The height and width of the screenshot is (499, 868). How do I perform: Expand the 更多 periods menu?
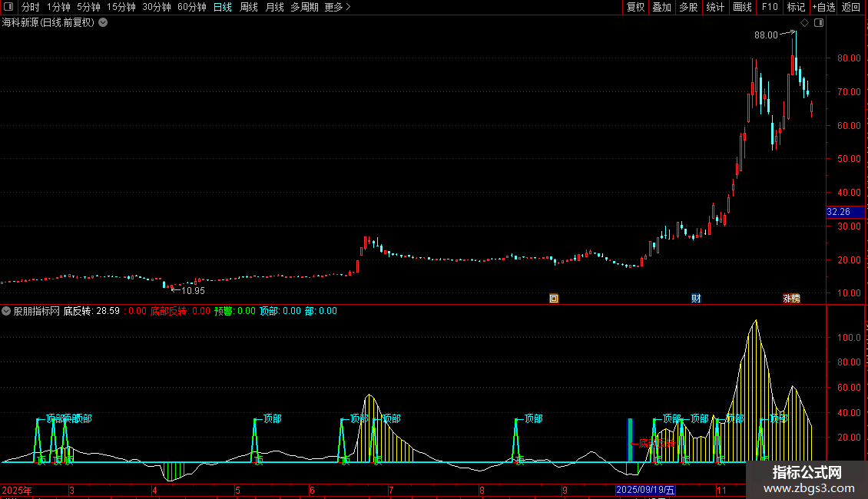337,7
